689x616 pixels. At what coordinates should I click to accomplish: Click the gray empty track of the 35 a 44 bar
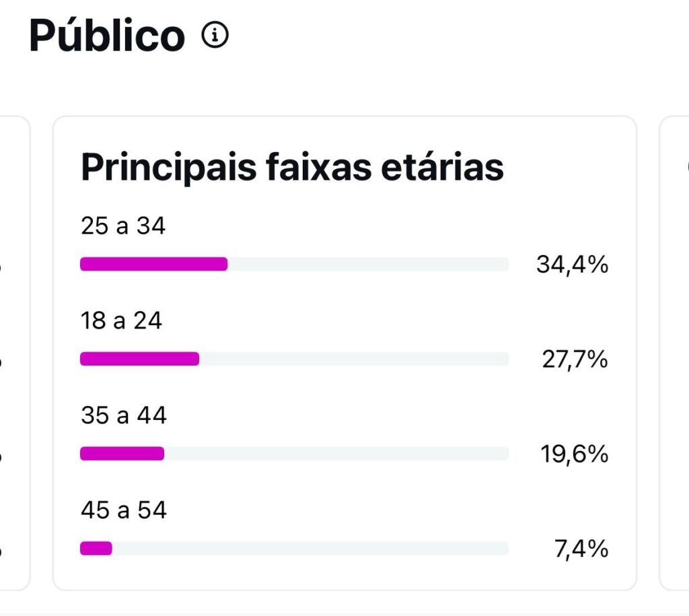336,454
